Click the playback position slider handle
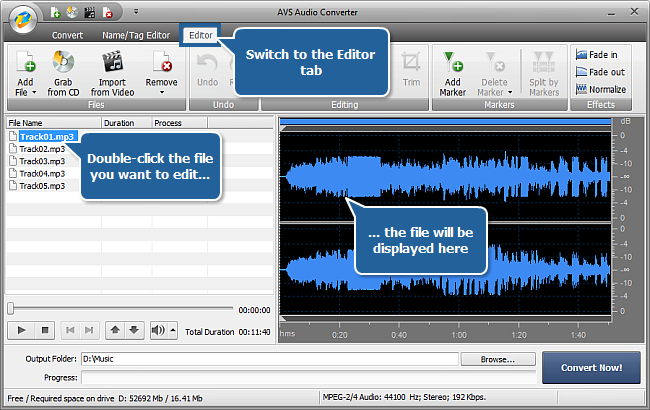The image size is (650, 410). pos(11,308)
